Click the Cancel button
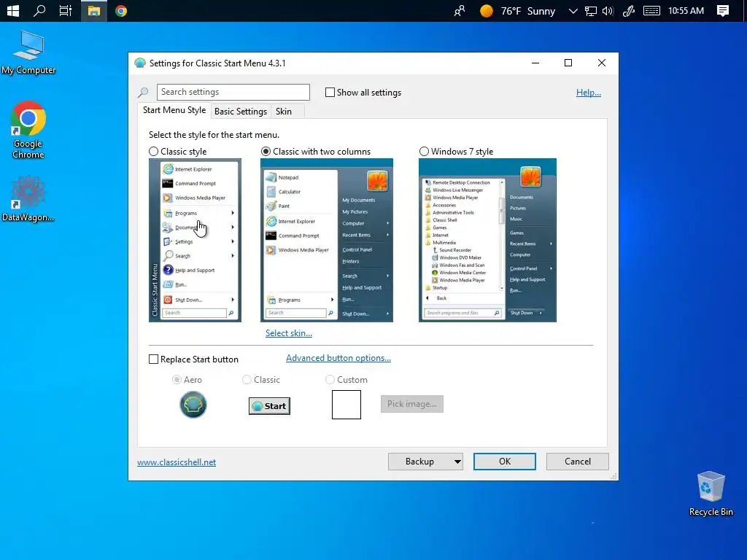This screenshot has height=560, width=747. click(578, 462)
